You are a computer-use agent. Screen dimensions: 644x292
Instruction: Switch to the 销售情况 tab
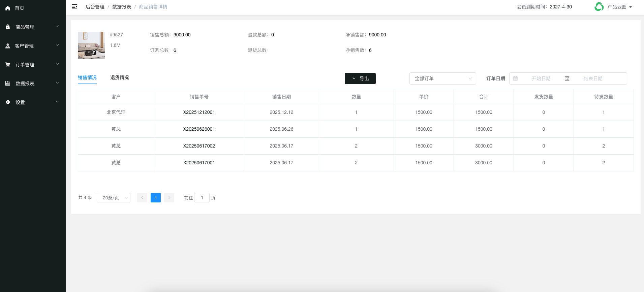(87, 77)
